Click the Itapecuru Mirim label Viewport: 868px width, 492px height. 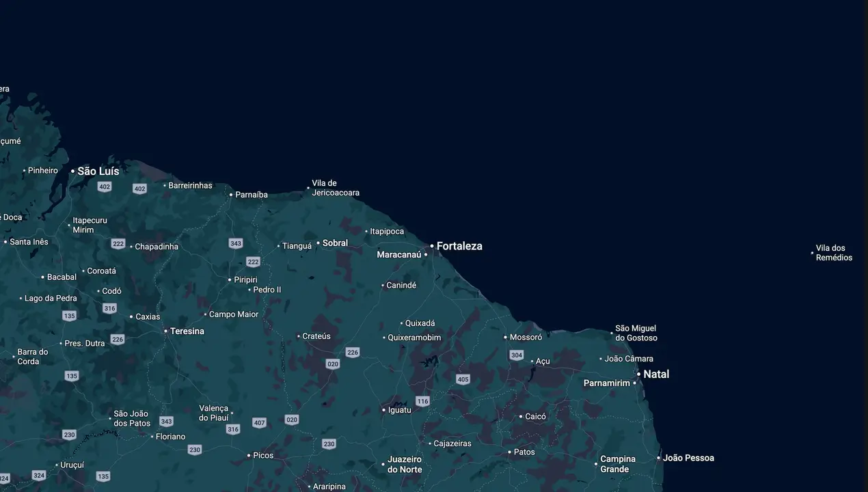(90, 225)
